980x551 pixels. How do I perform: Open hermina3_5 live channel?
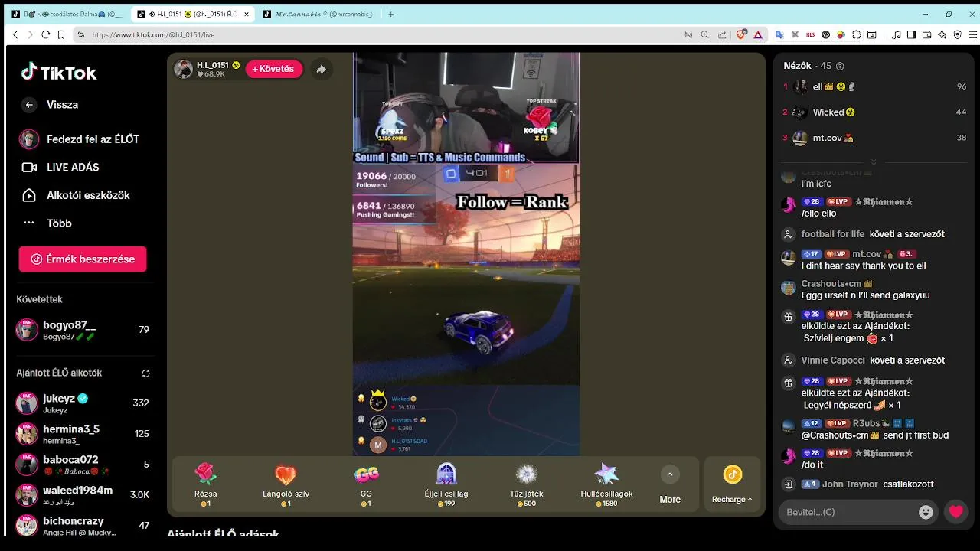pyautogui.click(x=83, y=434)
